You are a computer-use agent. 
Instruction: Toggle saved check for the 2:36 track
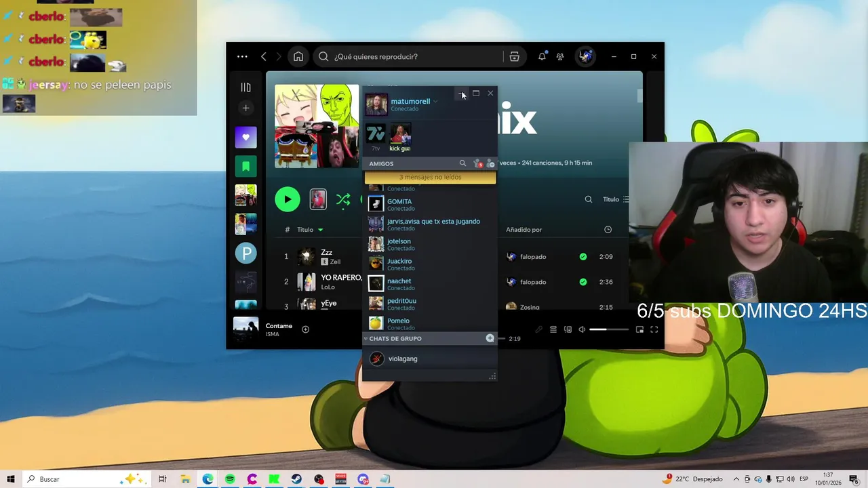(583, 282)
